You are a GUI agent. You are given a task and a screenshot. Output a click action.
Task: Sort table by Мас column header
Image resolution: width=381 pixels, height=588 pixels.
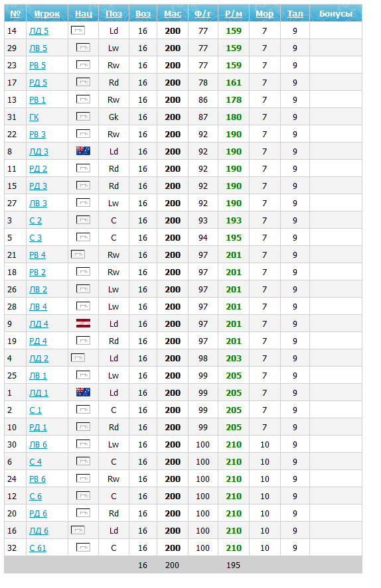[x=173, y=14]
